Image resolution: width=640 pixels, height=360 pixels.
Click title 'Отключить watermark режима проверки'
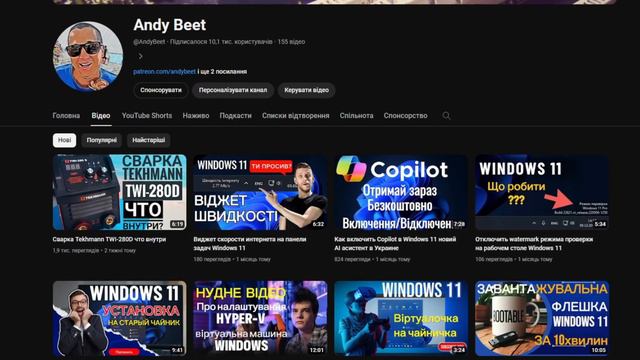coord(534,244)
